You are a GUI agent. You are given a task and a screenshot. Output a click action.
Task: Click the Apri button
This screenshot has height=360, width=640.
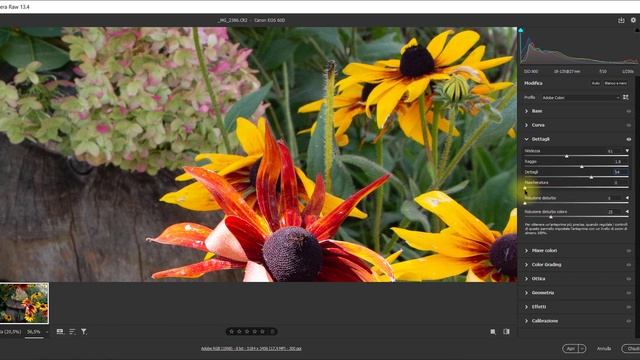pos(571,349)
